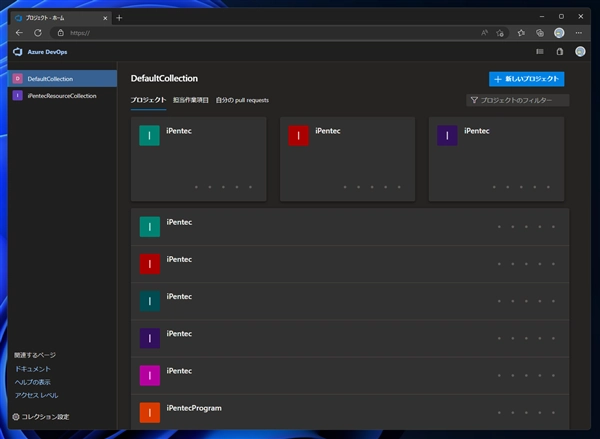
Task: Open the iPentecProgram project name
Action: (194, 408)
